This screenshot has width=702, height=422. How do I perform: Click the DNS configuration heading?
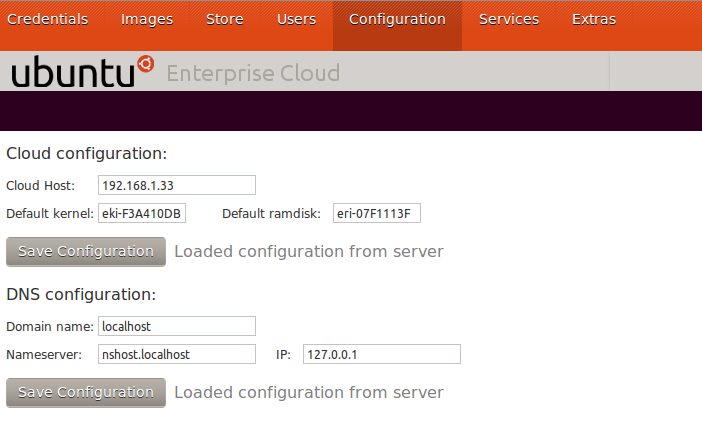point(81,294)
